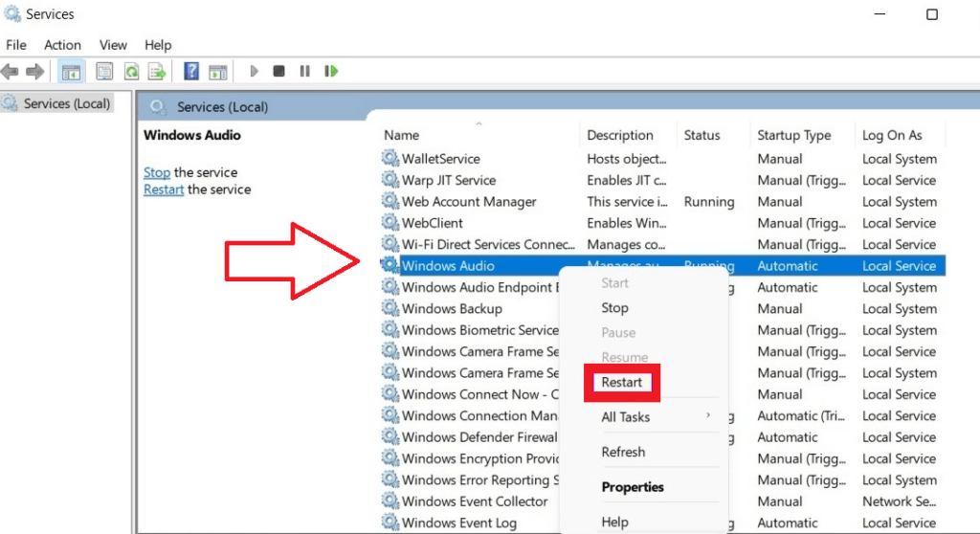Click the Restart Service toolbar icon
980x534 pixels.
331,71
